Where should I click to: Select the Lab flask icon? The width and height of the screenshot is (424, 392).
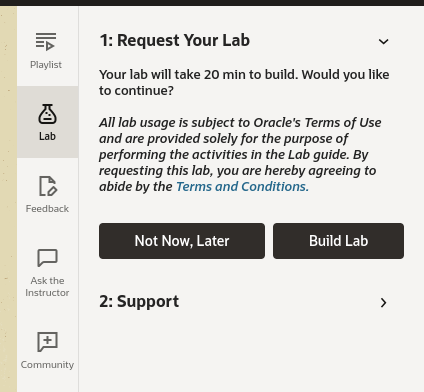[47, 114]
